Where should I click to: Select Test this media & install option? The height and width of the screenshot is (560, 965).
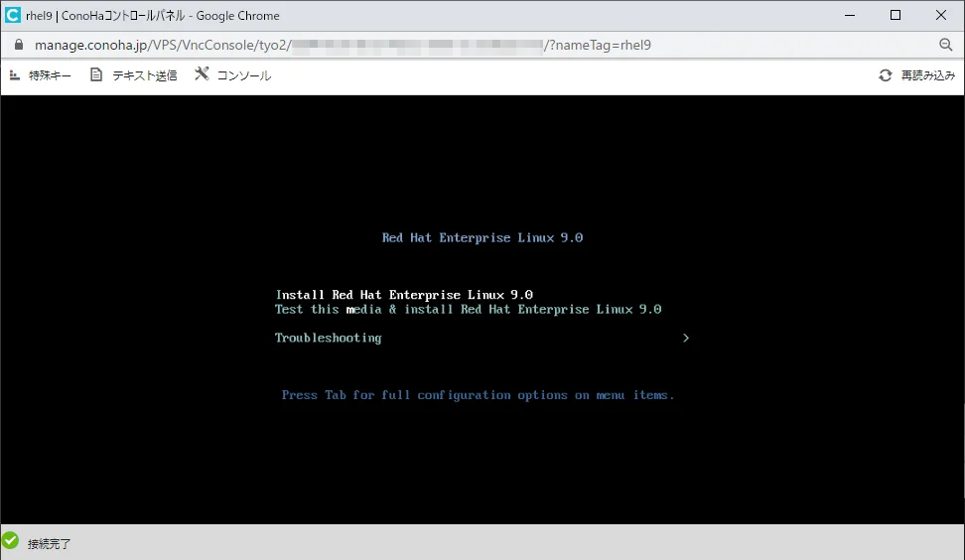(468, 309)
